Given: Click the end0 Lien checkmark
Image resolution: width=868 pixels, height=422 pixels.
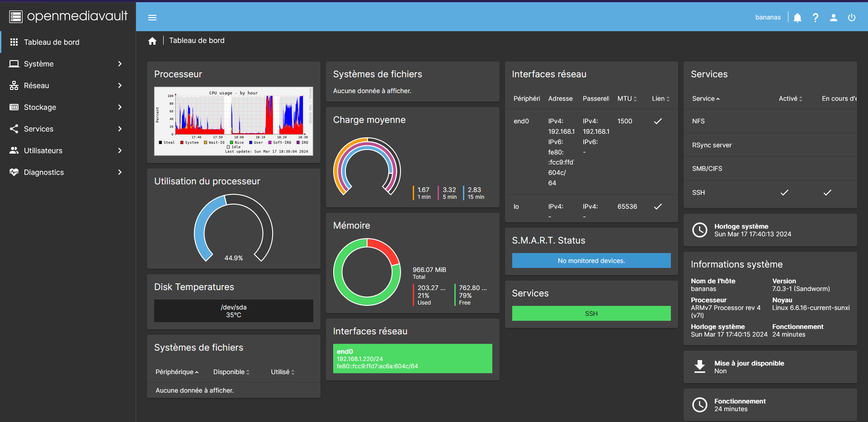Looking at the screenshot, I should point(658,121).
